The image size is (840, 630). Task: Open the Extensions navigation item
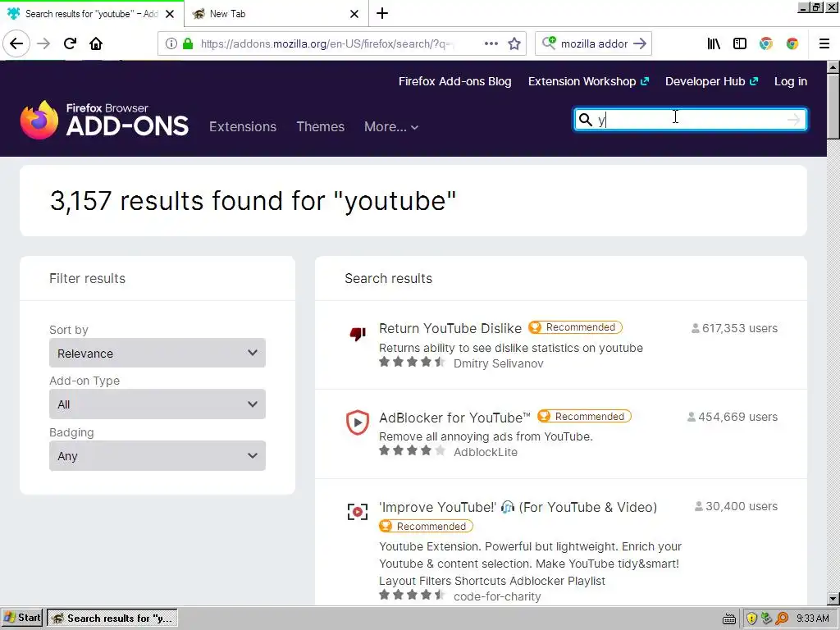tap(243, 127)
